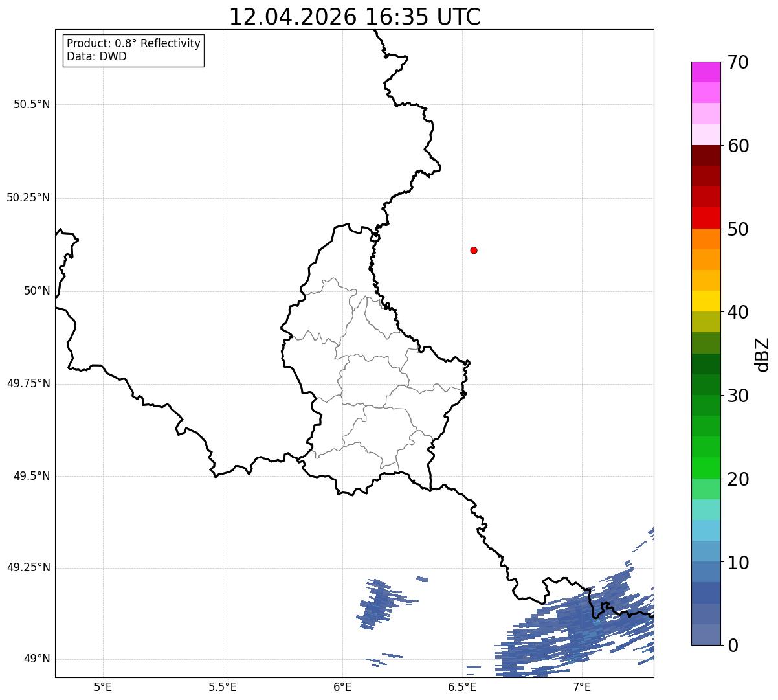Select the dark red 60 dBZ color band
This screenshot has height=700, width=778.
coord(706,155)
